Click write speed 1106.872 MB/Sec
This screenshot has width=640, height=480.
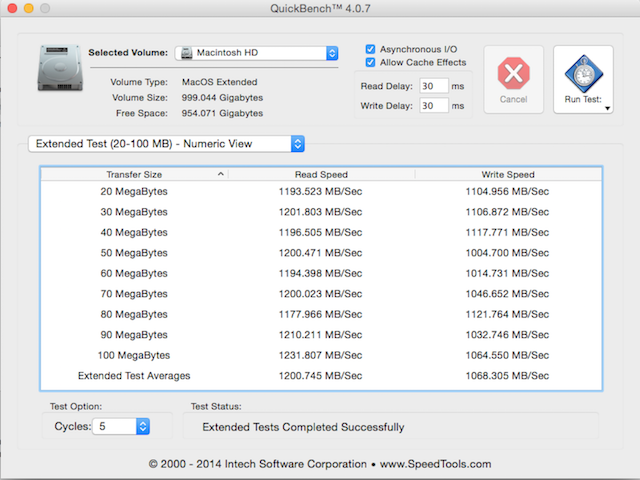(507, 212)
